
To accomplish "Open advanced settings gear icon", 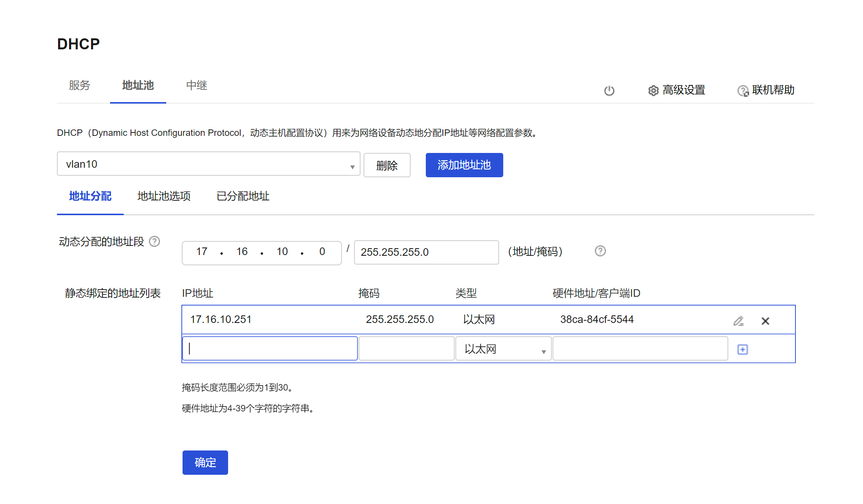I will (653, 90).
